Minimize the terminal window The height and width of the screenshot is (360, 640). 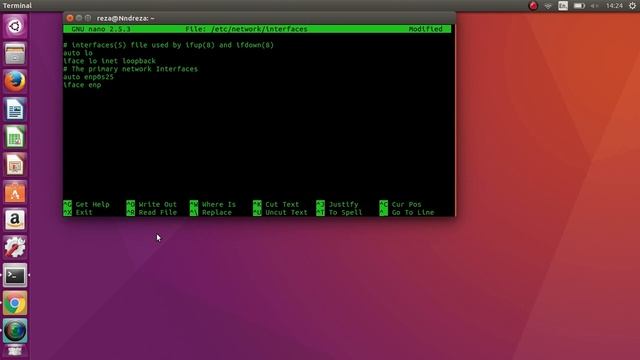pos(79,18)
